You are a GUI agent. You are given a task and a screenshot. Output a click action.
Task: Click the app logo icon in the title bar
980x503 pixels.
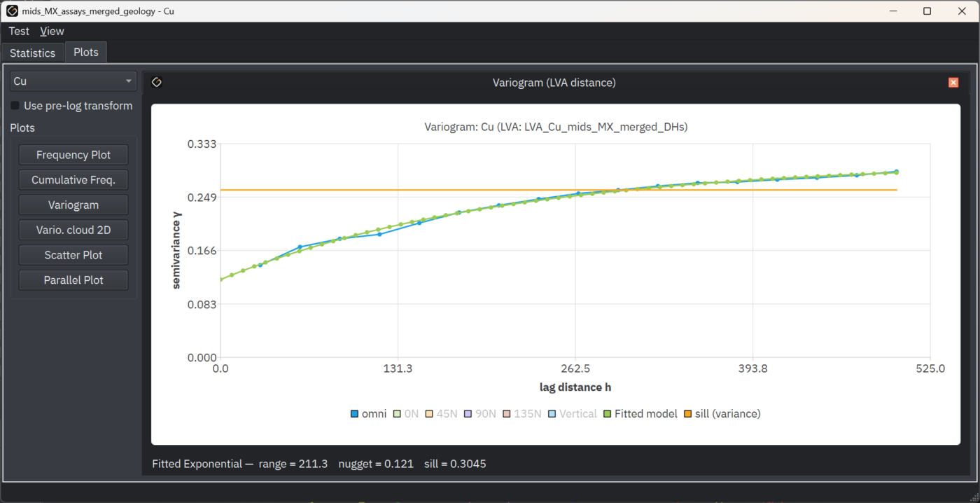pyautogui.click(x=12, y=11)
